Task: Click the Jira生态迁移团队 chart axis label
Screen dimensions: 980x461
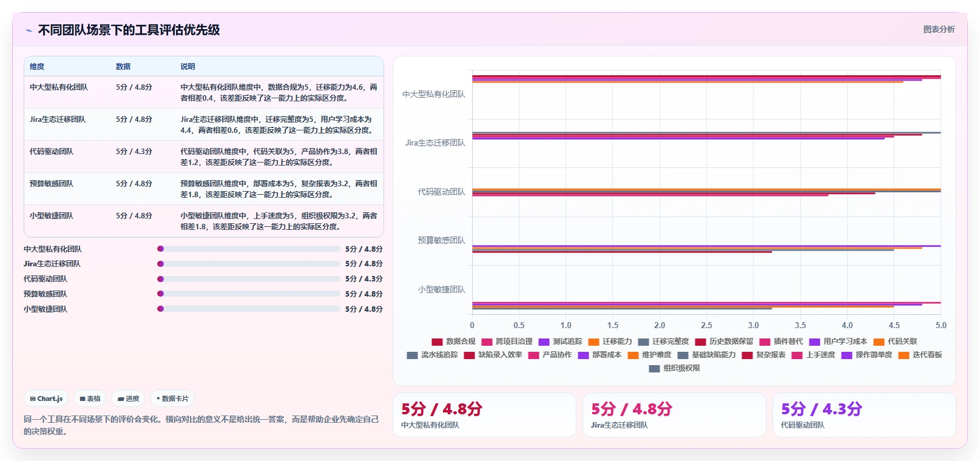Action: (x=435, y=143)
